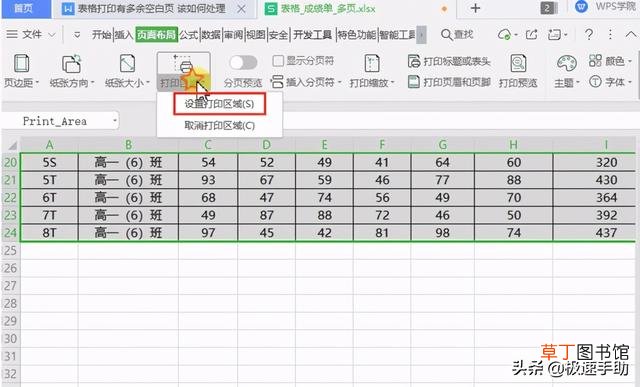Screen dimensions: 640x387
Task: Open 插入分页符 insert page break
Action: tap(306, 82)
